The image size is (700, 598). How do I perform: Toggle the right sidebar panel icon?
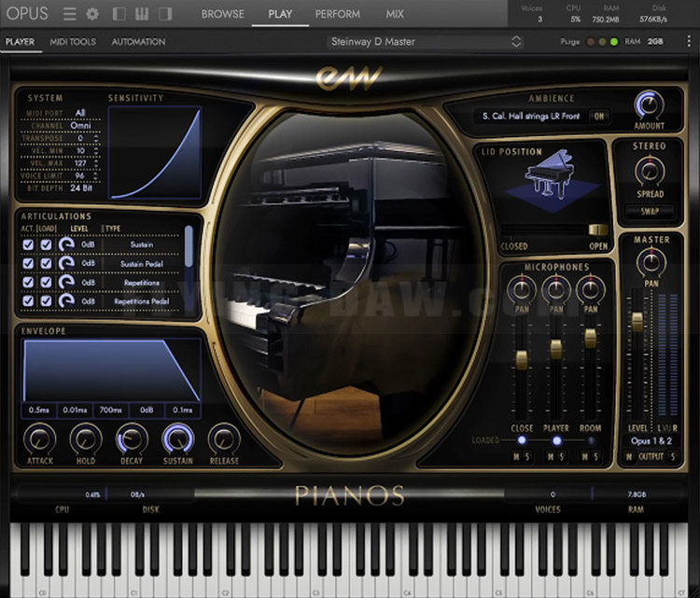(165, 14)
